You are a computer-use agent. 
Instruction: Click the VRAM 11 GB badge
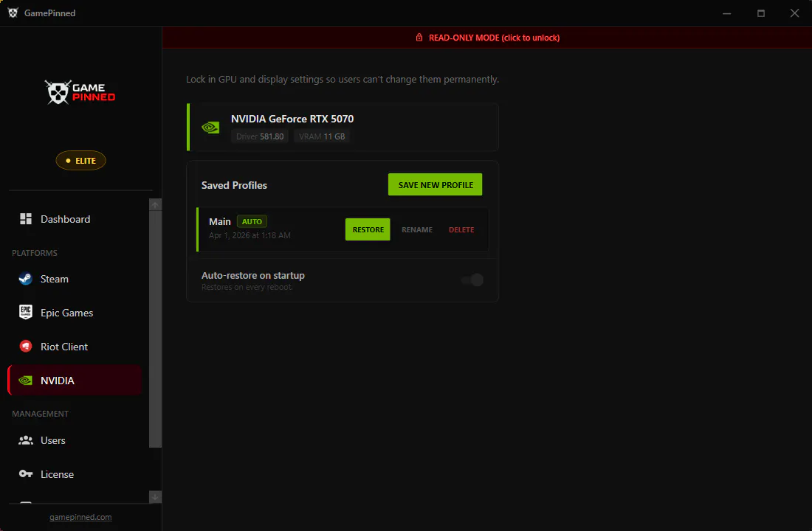click(x=322, y=136)
